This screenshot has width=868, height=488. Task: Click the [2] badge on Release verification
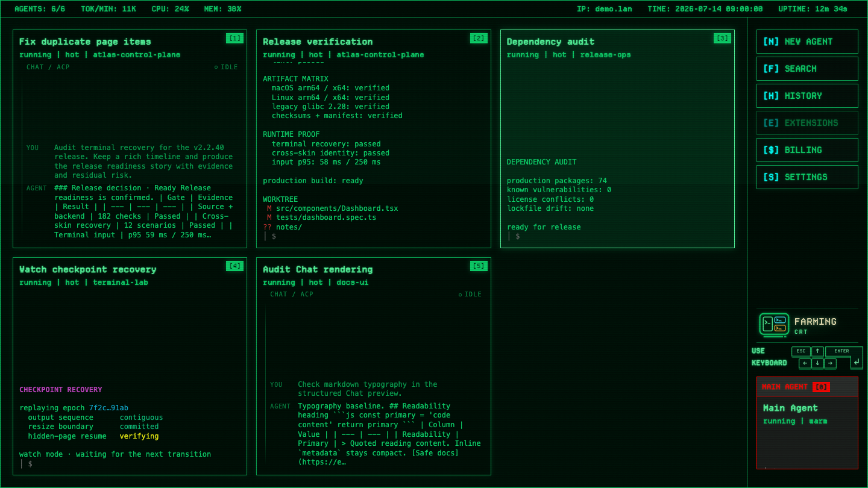tap(479, 39)
